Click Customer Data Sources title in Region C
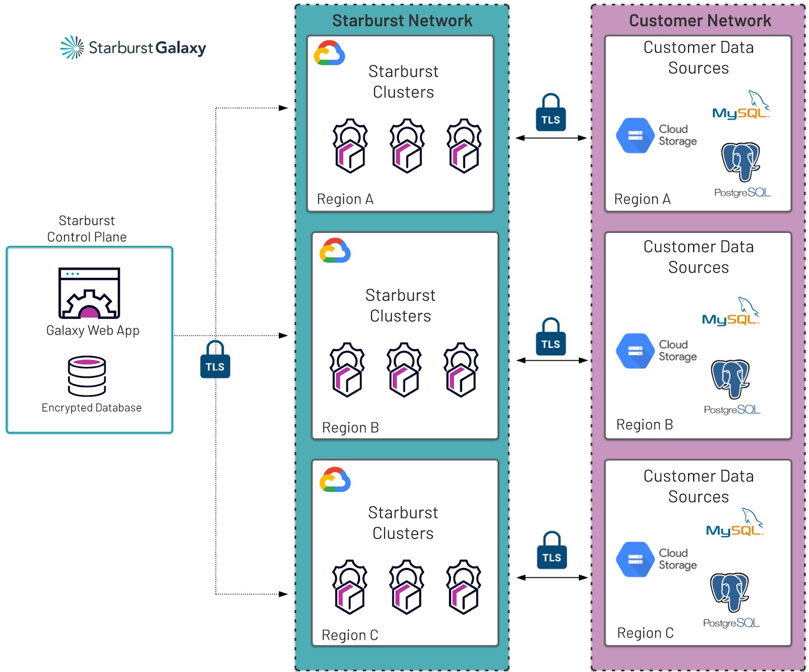Screen dimensions: 809x672 pyautogui.click(x=699, y=486)
